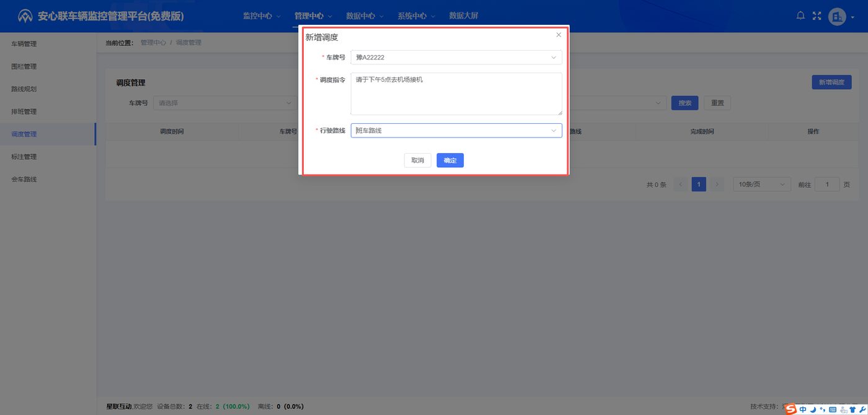Open the wrench toolbox icon in IME bar
Viewport: 868px width, 415px height.
[862, 409]
